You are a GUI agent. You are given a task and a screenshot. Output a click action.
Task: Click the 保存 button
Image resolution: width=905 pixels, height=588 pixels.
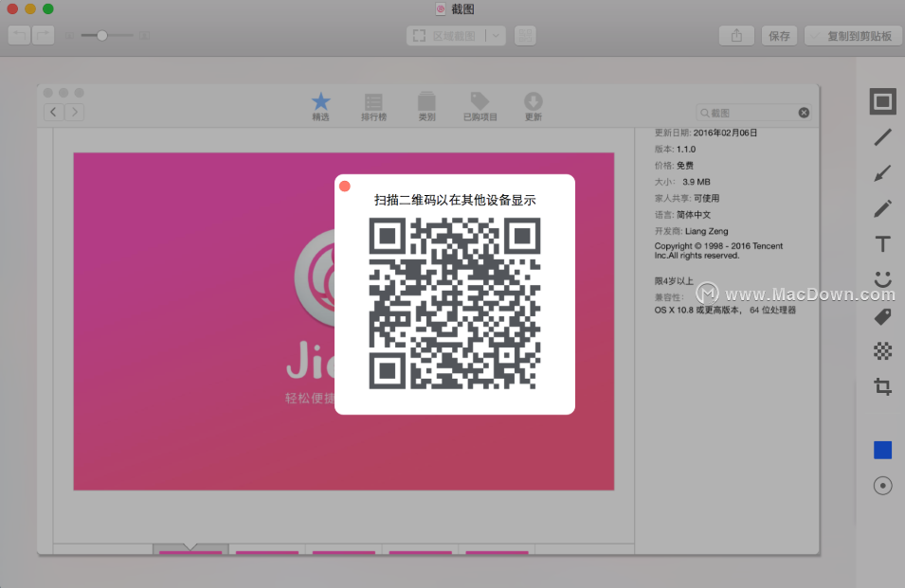point(779,36)
